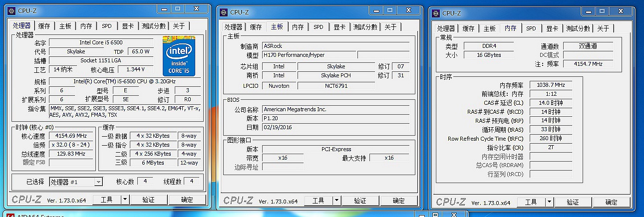Click the BIOS date 02/19/2016 field
Image resolution: width=644 pixels, height=217 pixels.
click(335, 127)
